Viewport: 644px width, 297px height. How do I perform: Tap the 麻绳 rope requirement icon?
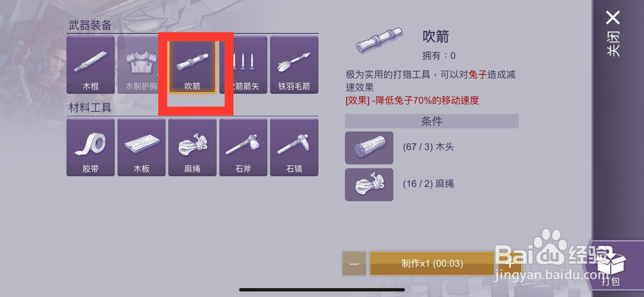click(x=369, y=185)
